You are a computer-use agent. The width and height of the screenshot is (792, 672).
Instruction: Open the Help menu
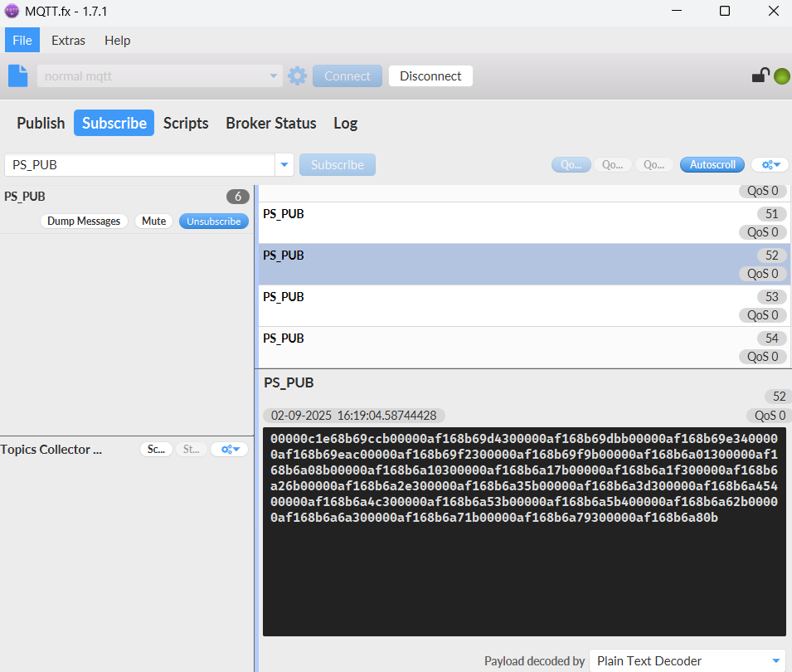coord(117,41)
